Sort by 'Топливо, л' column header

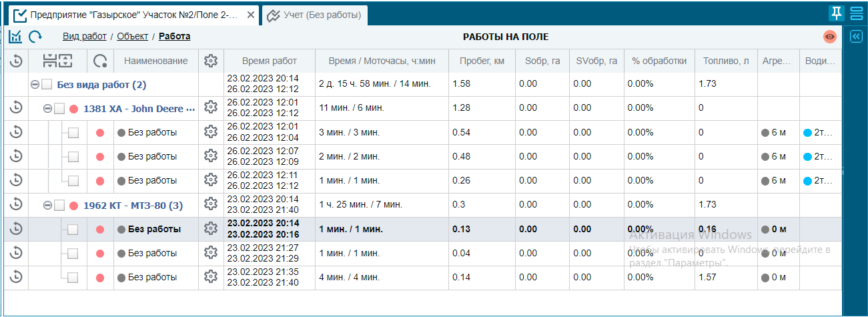tap(726, 61)
